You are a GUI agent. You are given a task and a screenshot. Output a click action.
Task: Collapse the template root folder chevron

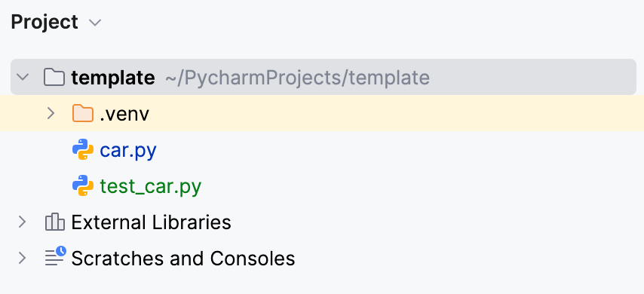tap(23, 77)
